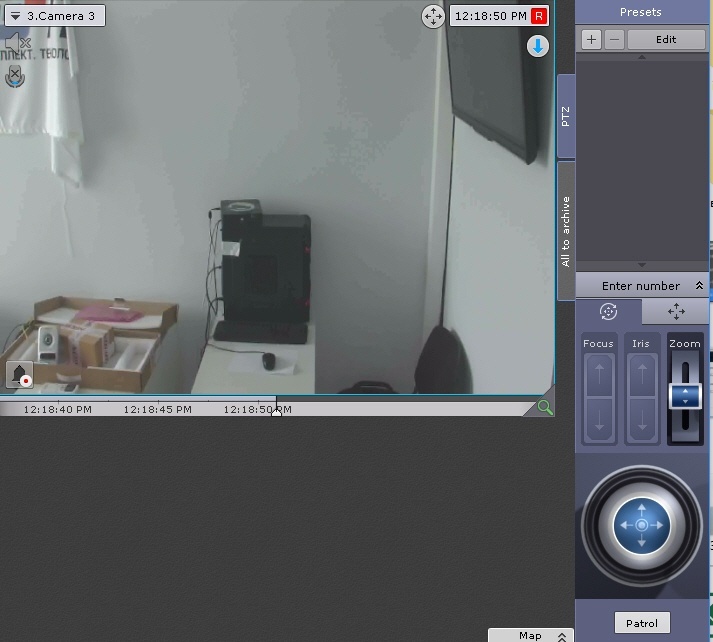
Task: Click the PTZ crosshair icon in video
Action: pyautogui.click(x=432, y=16)
